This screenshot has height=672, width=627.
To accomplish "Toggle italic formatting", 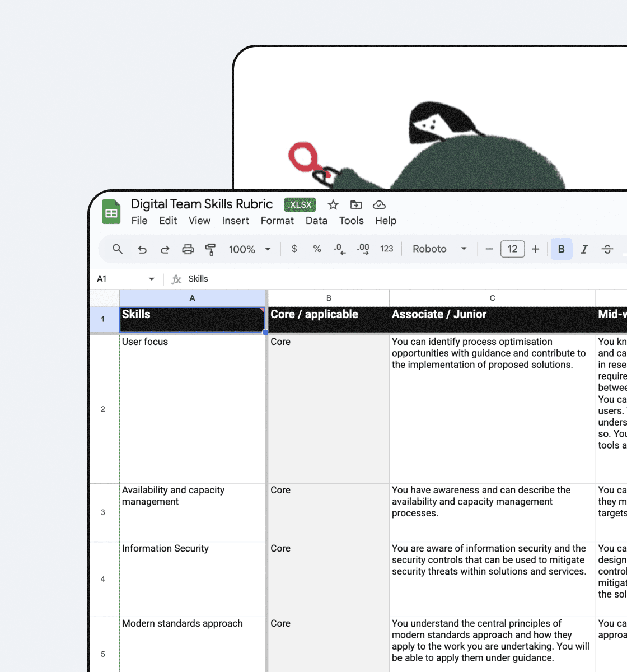I will 584,249.
